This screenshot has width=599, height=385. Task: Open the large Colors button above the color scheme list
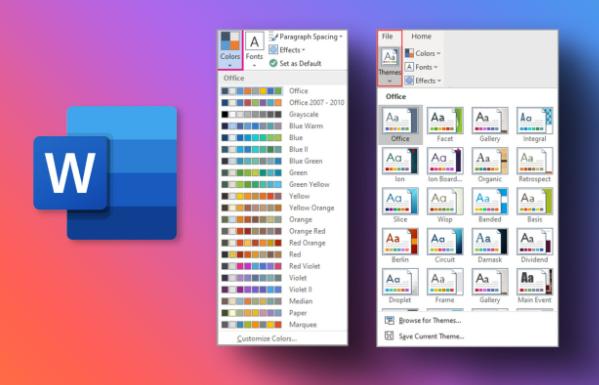230,50
